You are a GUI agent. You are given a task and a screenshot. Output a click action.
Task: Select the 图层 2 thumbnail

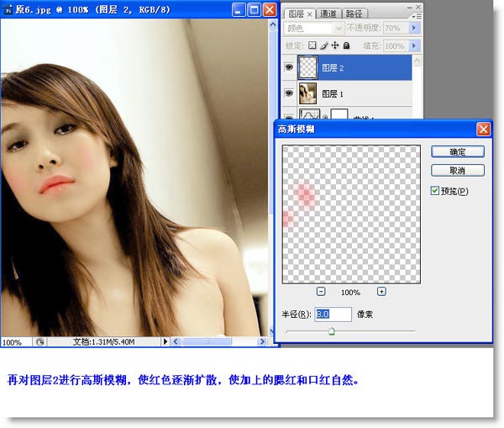click(x=307, y=67)
